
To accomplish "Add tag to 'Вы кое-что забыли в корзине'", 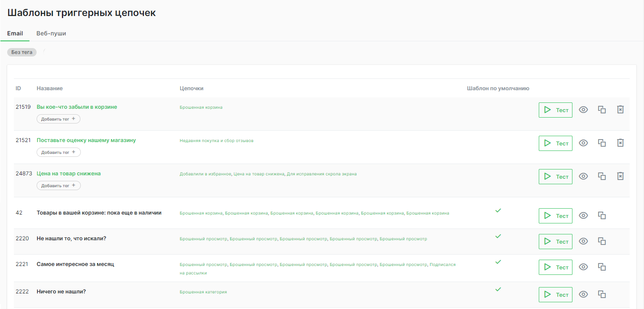I will (58, 119).
